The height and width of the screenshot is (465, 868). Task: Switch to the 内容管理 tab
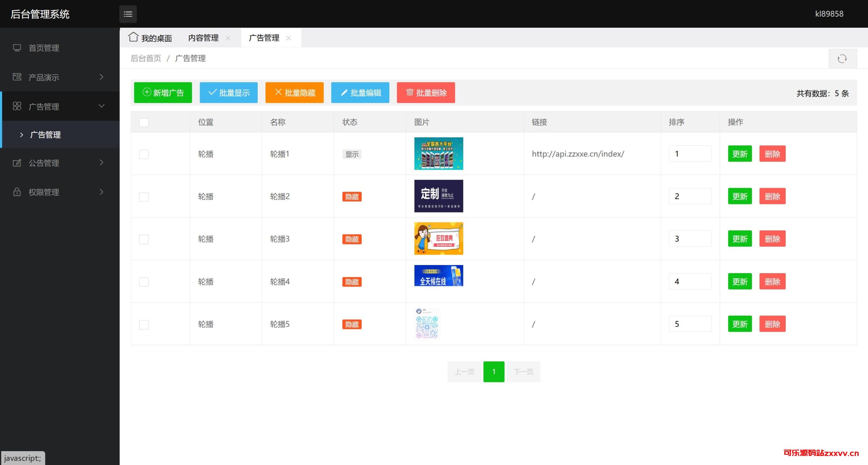(x=203, y=38)
